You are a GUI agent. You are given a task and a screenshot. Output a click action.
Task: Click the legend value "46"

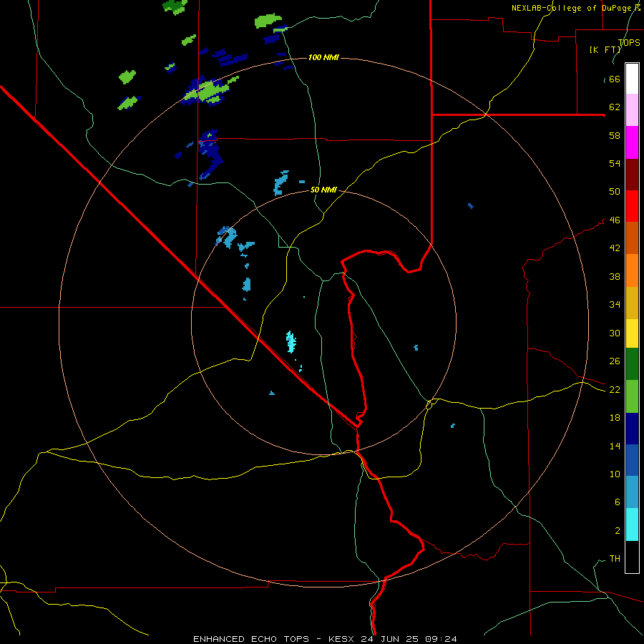[615, 220]
